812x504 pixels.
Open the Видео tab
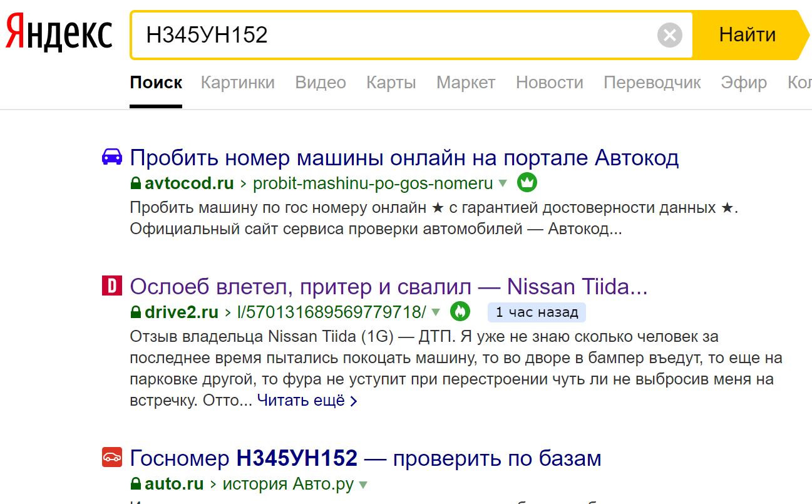point(321,83)
